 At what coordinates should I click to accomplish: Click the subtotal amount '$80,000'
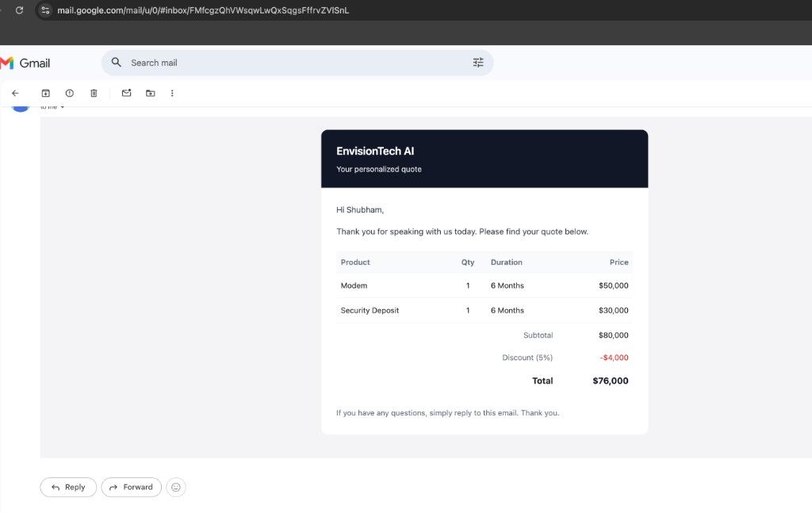coord(613,335)
